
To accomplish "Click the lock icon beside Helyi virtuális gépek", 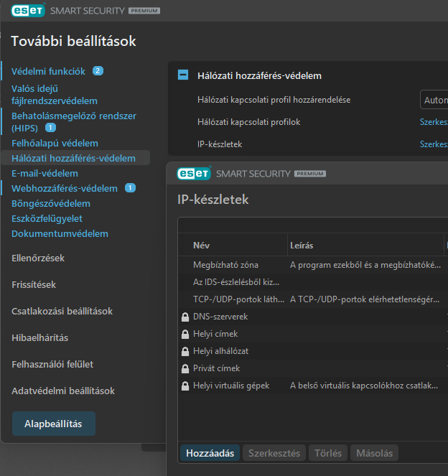I will coord(185,386).
